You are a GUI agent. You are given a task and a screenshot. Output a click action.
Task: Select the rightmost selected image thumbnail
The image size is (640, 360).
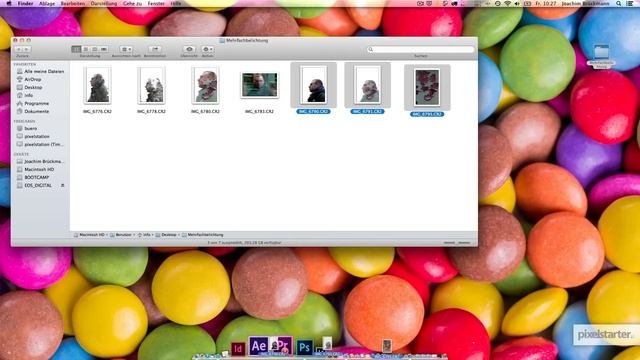[x=427, y=87]
